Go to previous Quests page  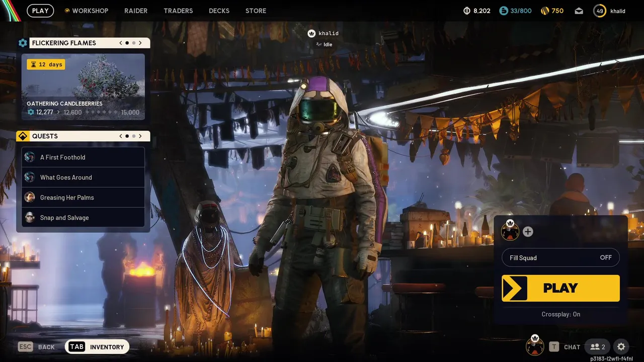coord(121,136)
